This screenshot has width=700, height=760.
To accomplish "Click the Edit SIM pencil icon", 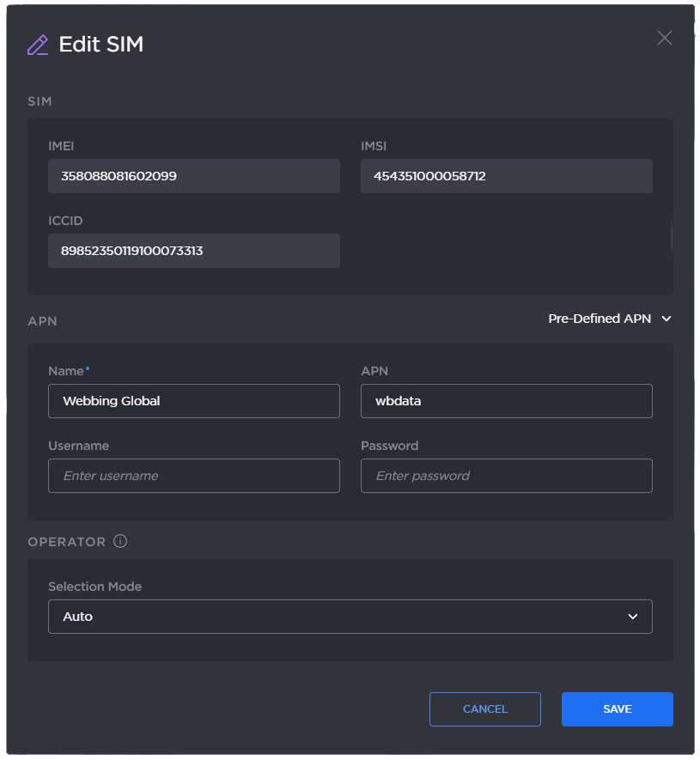I will 35,43.
